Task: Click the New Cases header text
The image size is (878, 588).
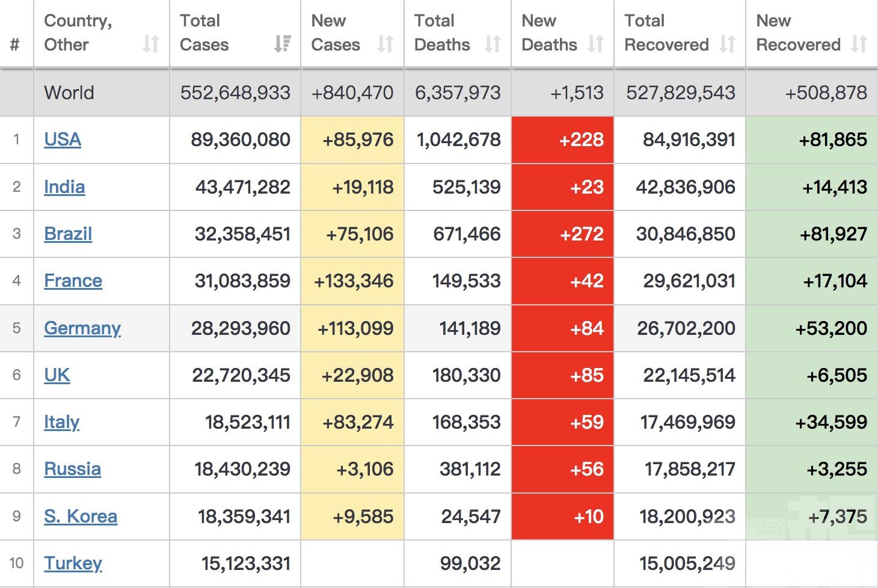Action: pyautogui.click(x=336, y=32)
